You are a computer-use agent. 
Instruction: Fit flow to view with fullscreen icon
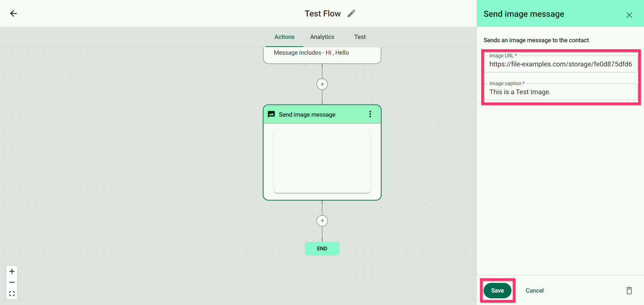point(12,294)
